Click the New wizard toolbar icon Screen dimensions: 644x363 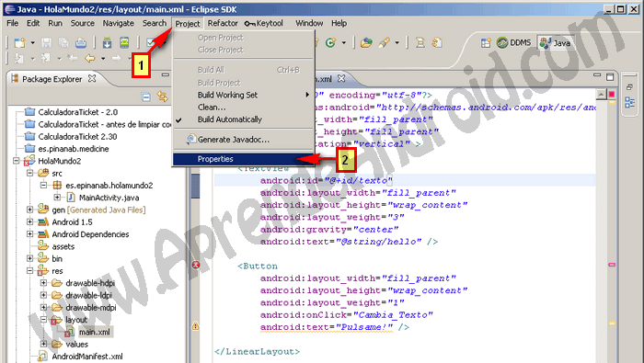[x=19, y=42]
